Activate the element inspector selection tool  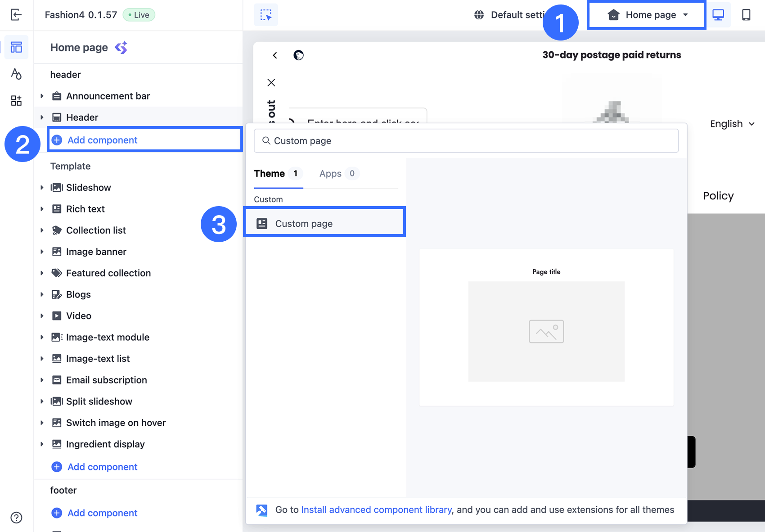(266, 15)
